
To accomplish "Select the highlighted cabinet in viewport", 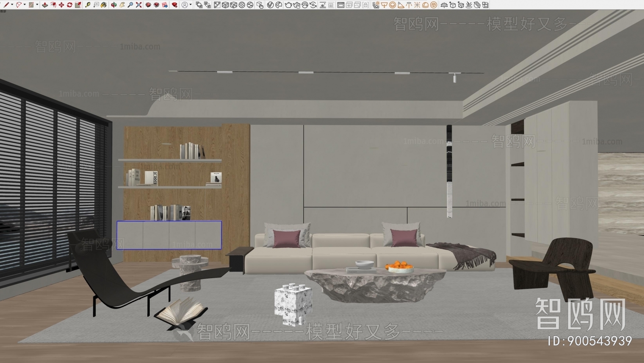I will point(169,235).
